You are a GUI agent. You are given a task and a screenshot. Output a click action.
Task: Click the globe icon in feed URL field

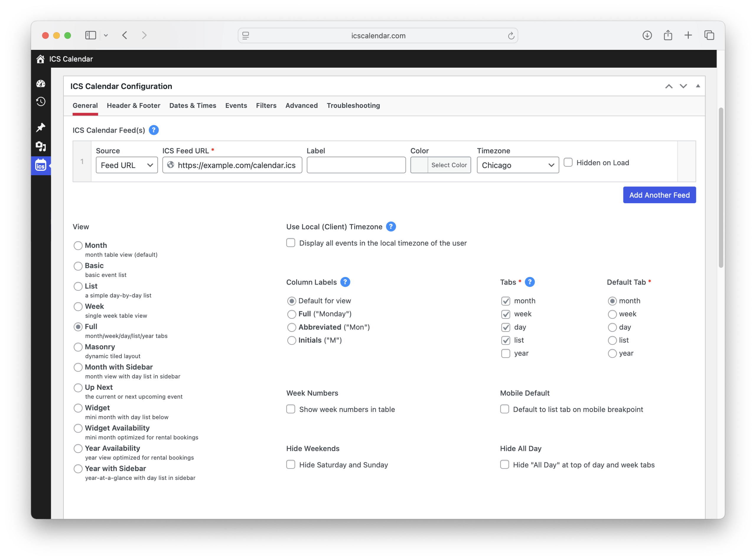[x=171, y=165]
